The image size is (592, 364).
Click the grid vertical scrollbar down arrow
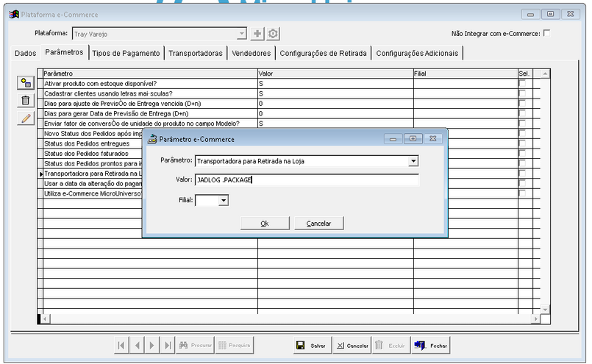tap(545, 310)
